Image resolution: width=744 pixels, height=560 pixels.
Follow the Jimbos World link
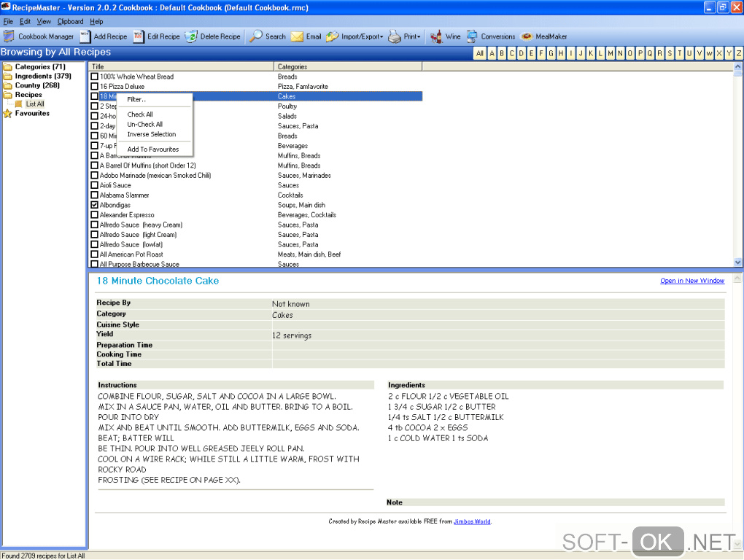(x=472, y=521)
